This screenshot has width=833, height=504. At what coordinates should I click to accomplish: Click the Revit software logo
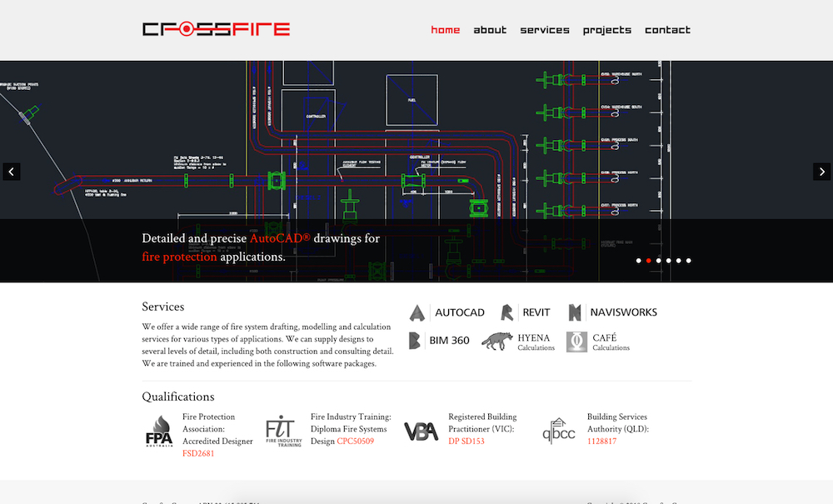point(525,312)
